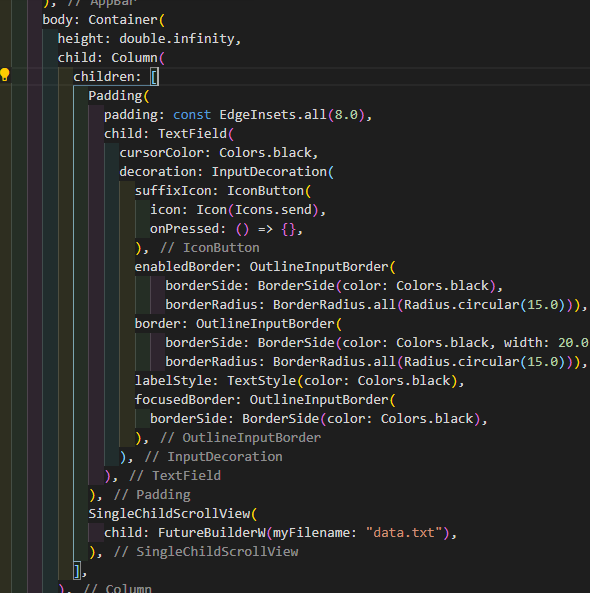Click the '// Padding' closing comment
The height and width of the screenshot is (593, 590).
(x=152, y=495)
